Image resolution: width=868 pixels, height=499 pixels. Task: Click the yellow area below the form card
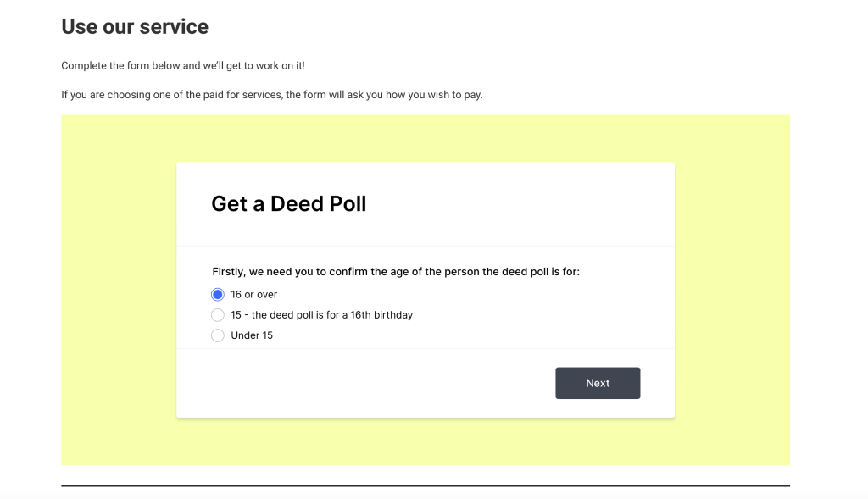426,441
